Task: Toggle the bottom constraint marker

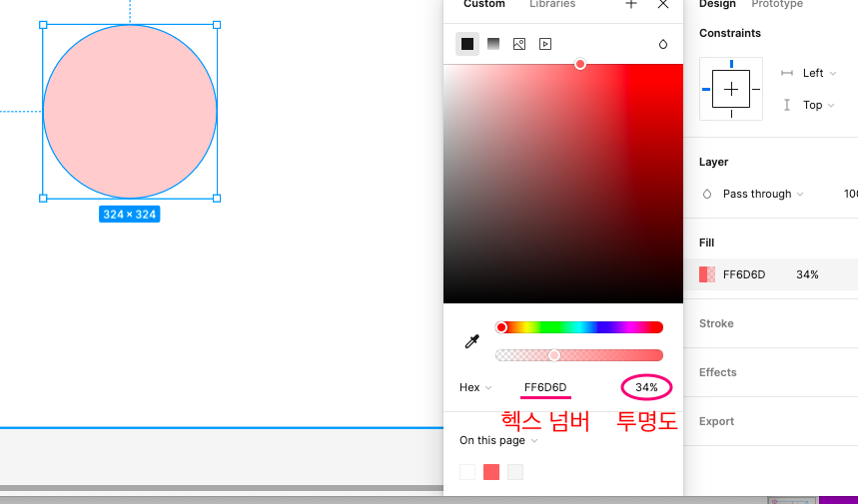Action: click(x=731, y=114)
